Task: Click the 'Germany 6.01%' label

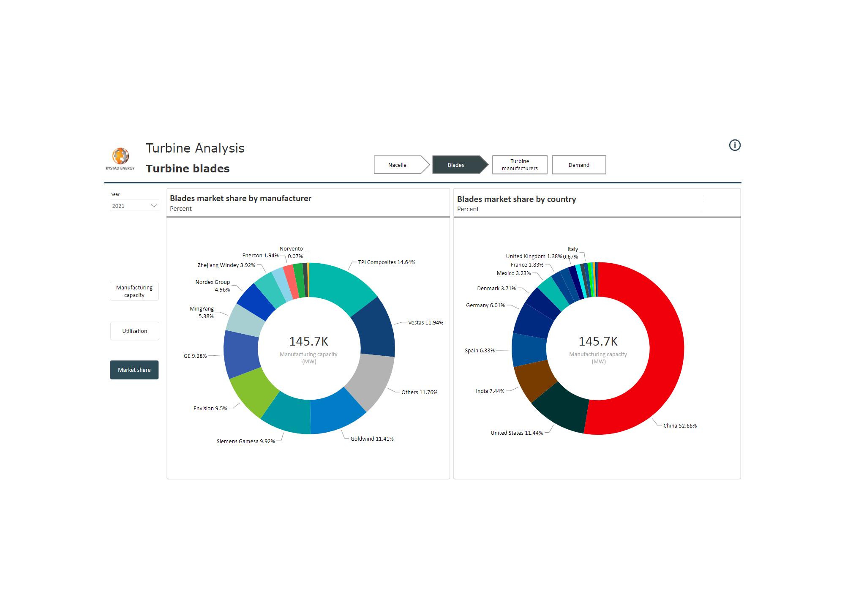Action: pos(485,305)
